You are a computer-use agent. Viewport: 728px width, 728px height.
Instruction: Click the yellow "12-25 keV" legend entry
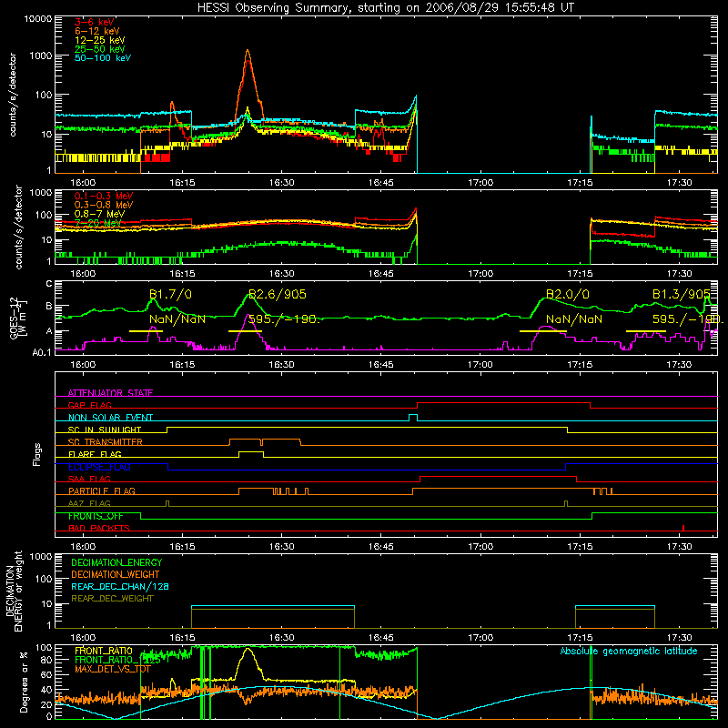pyautogui.click(x=100, y=40)
